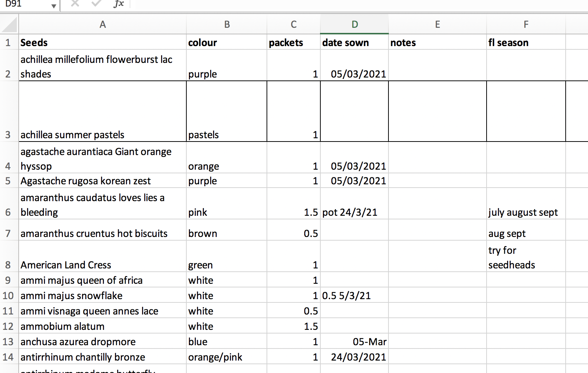The width and height of the screenshot is (588, 373).
Task: Click into the Name Box showing D91
Action: click(x=26, y=4)
